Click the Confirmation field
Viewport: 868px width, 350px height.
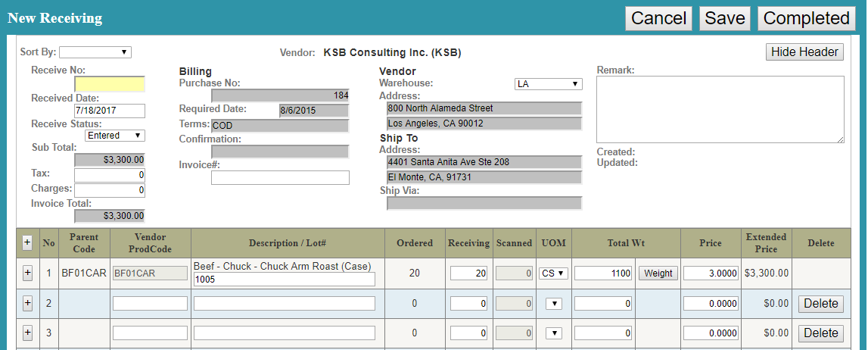[x=280, y=152]
